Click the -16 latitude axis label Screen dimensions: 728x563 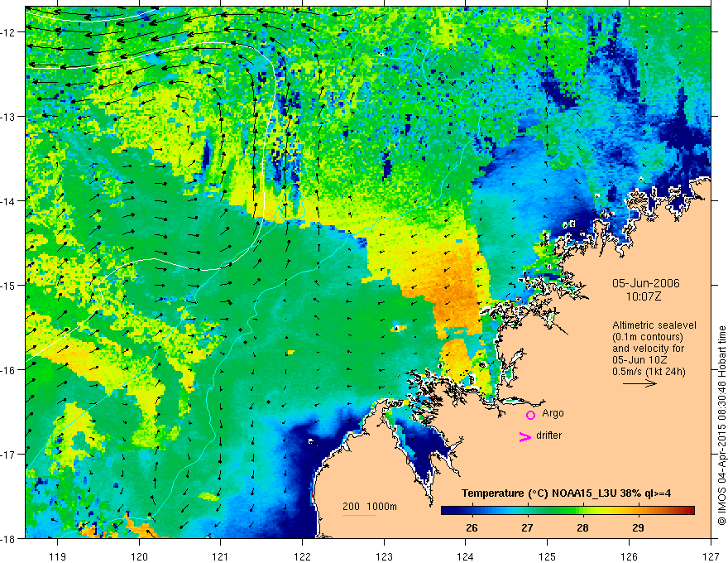9,370
